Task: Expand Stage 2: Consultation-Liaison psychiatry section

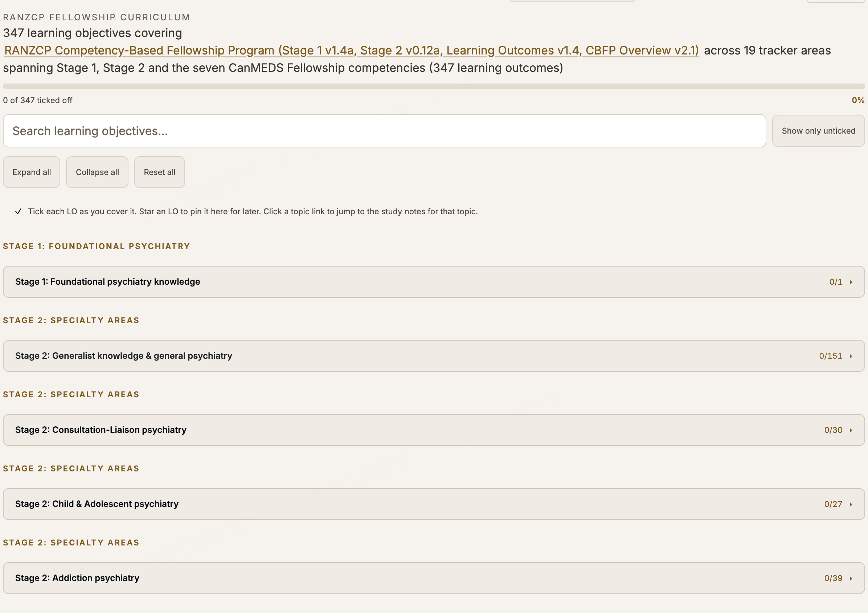Action: [x=434, y=430]
